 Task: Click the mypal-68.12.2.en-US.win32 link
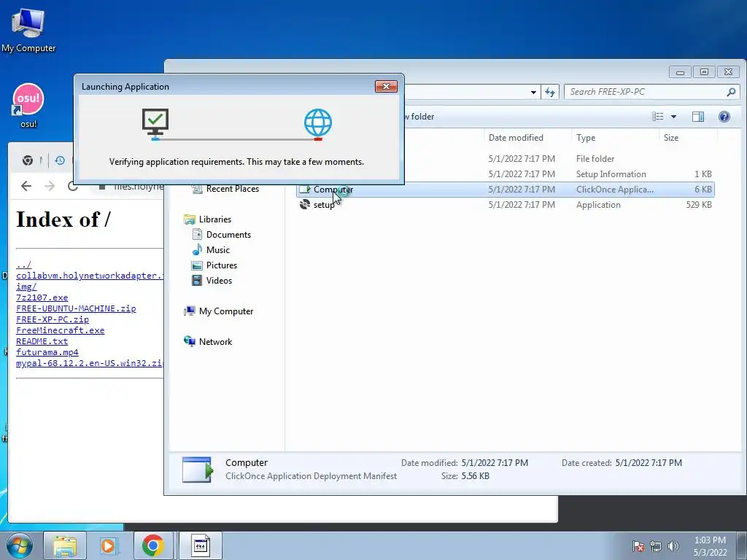coord(90,363)
